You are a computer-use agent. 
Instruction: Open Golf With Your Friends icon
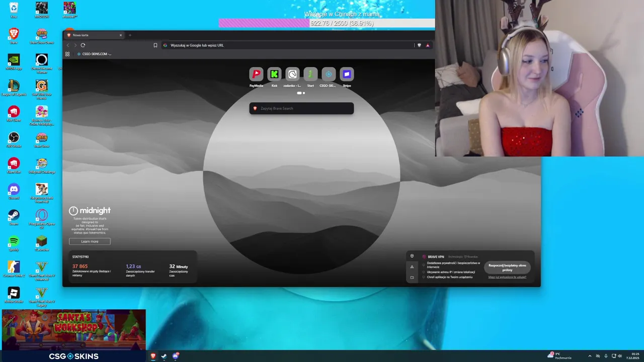42,89
